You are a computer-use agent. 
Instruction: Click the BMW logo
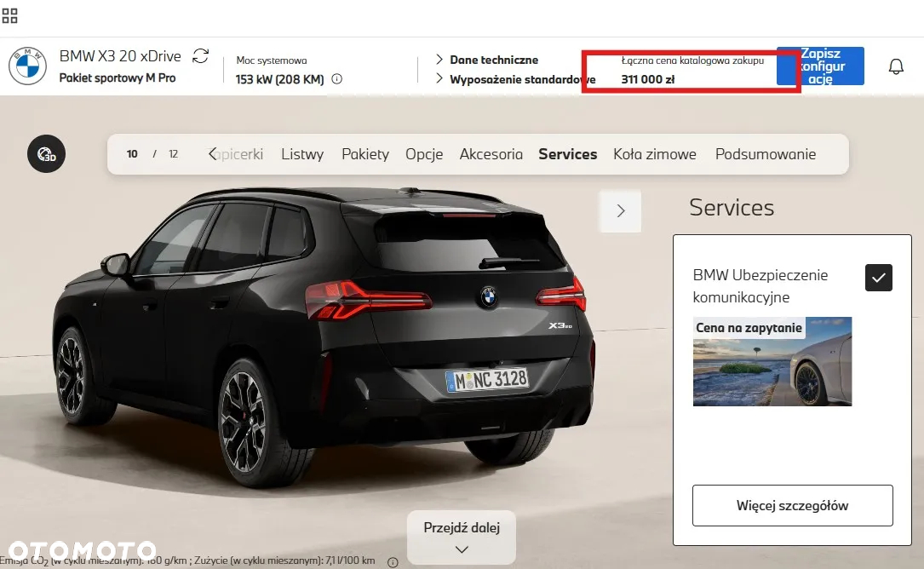tap(27, 66)
